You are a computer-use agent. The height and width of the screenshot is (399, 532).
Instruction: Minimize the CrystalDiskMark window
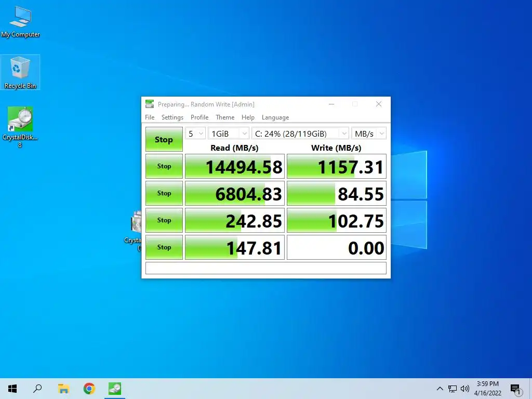[x=331, y=104]
